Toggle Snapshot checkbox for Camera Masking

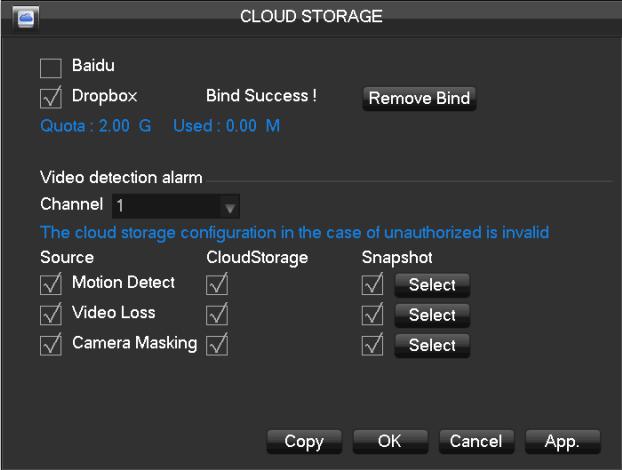(372, 345)
